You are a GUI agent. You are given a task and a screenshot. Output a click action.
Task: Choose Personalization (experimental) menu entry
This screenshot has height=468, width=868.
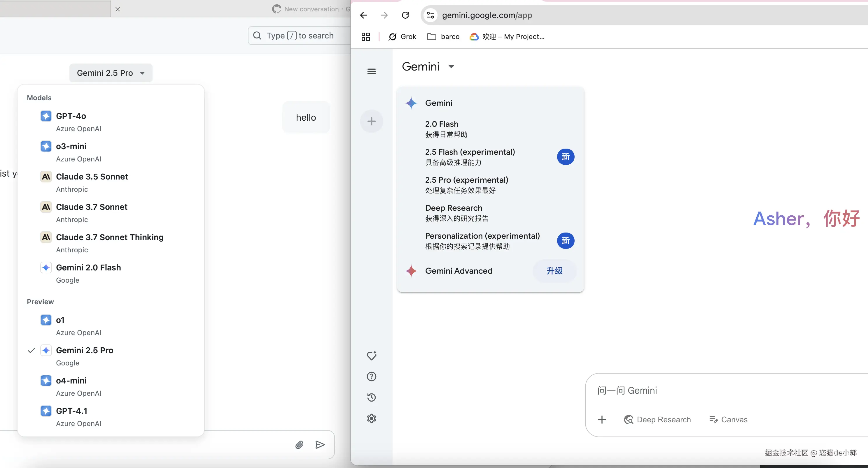point(482,236)
